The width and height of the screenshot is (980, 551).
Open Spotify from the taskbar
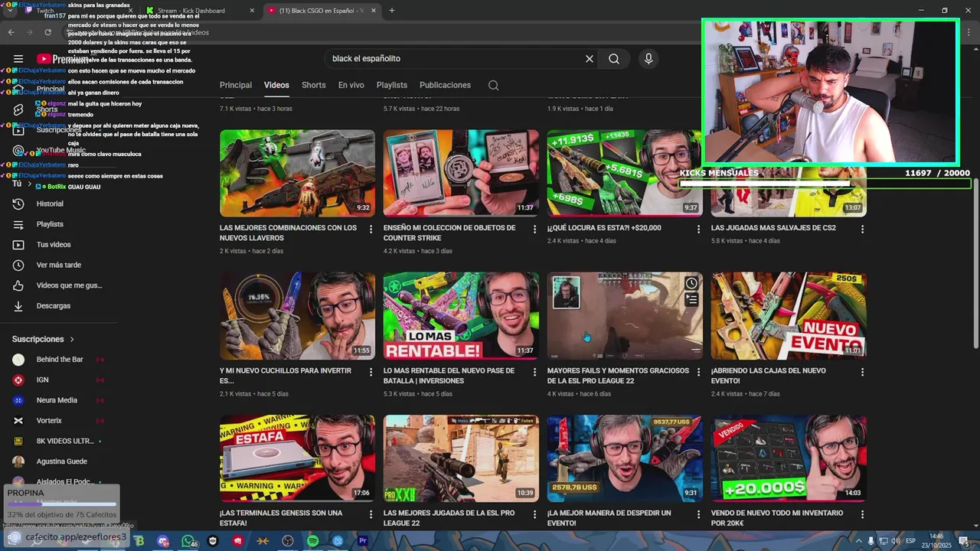pos(313,541)
